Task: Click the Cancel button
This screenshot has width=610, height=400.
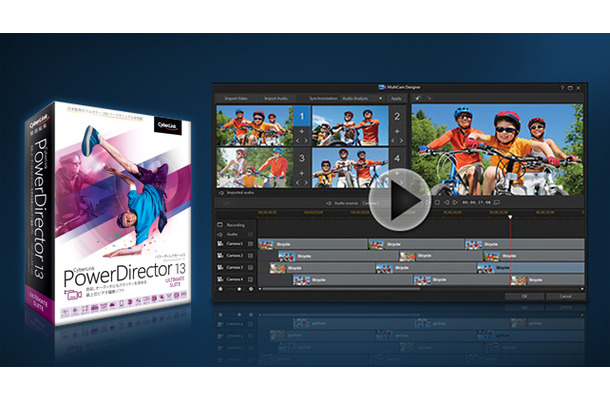Action: [566, 296]
